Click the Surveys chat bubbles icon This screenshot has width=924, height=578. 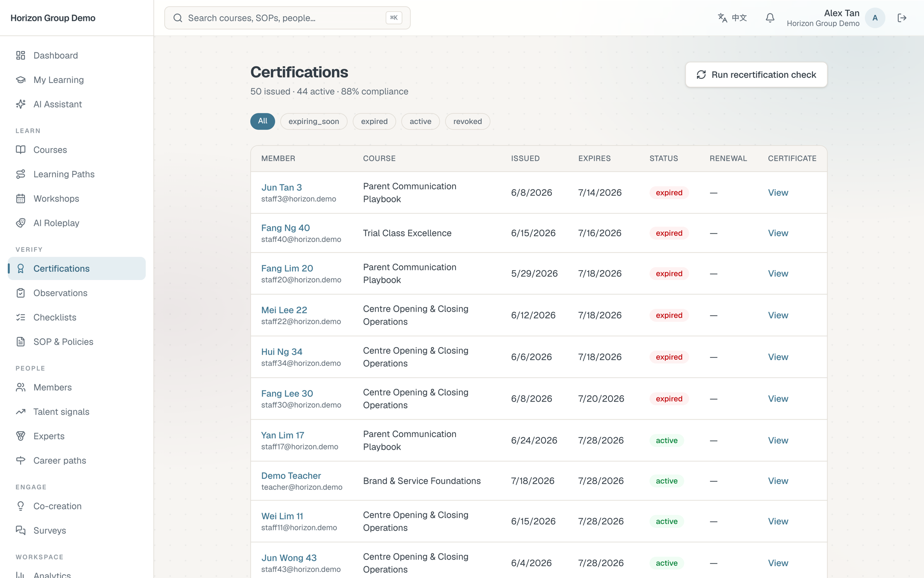pyautogui.click(x=21, y=530)
